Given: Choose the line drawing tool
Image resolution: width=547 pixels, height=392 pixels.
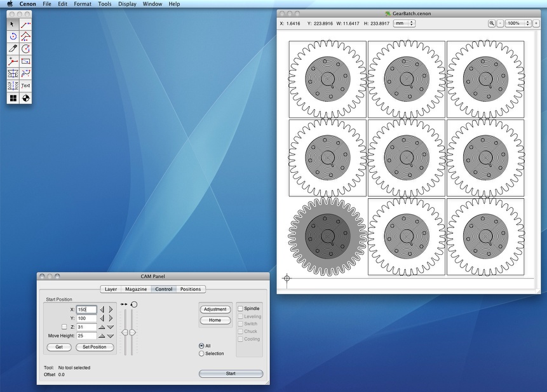Looking at the screenshot, I should [x=25, y=24].
